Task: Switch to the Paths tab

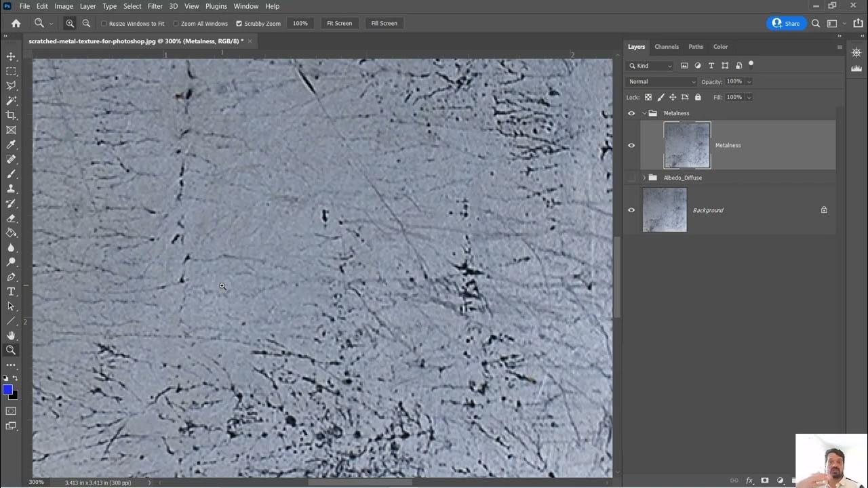Action: click(696, 47)
